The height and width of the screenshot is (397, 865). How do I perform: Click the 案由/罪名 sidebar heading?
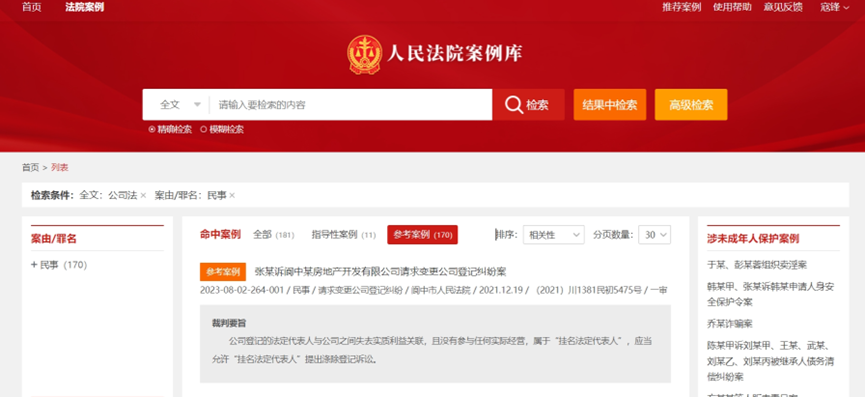click(x=54, y=239)
